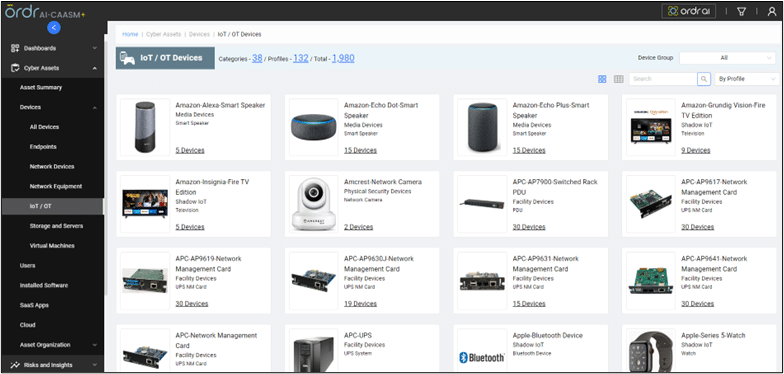Open 15 Devices under Amazon-Echo Dot
The width and height of the screenshot is (784, 374).
pyautogui.click(x=360, y=150)
